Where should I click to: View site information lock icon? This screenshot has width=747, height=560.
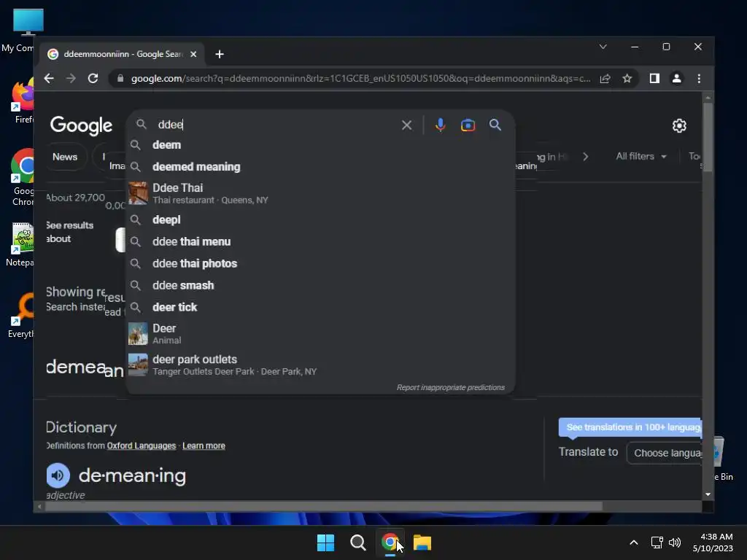tap(120, 79)
